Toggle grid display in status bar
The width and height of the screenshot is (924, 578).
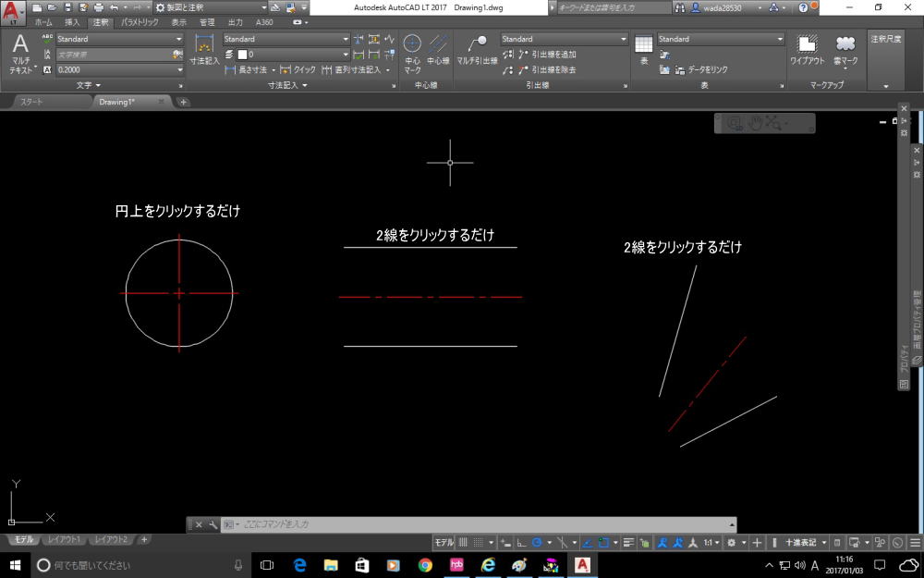464,543
